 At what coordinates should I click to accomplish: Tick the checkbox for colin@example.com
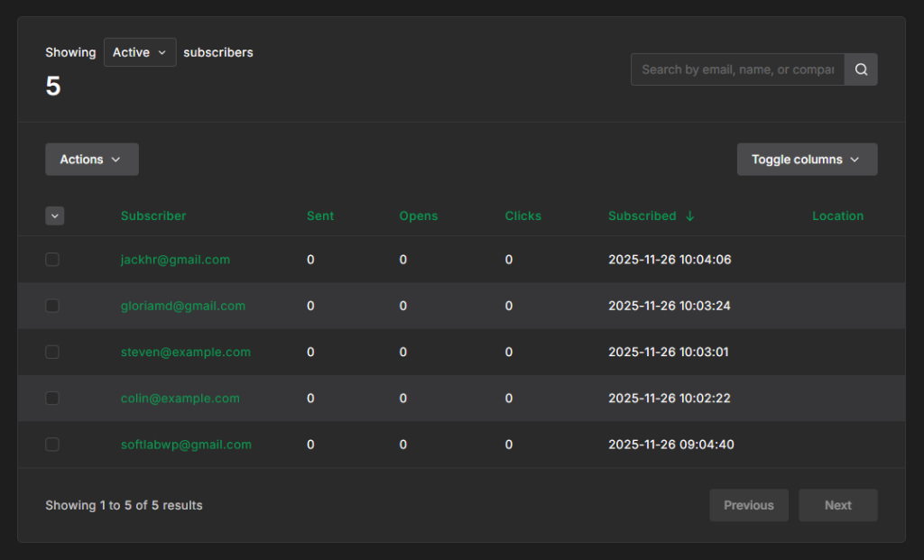coord(52,398)
